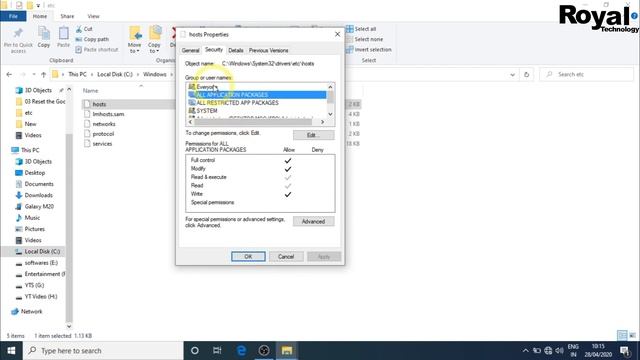
Task: Open Network in navigation pane
Action: tap(31, 311)
